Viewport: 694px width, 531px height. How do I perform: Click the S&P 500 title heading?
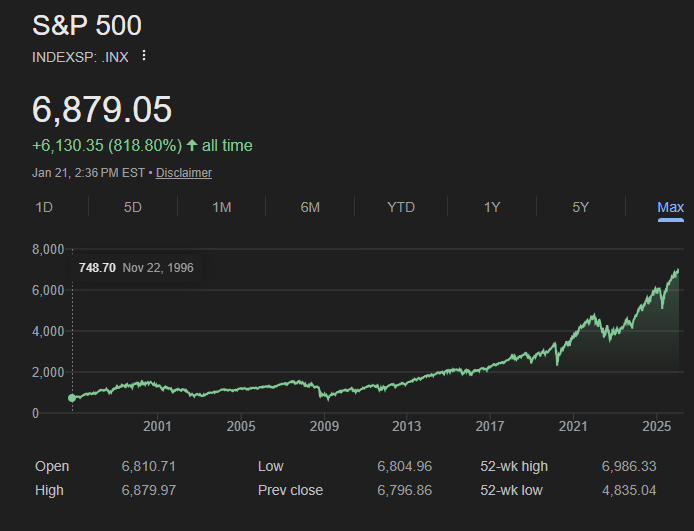87,25
